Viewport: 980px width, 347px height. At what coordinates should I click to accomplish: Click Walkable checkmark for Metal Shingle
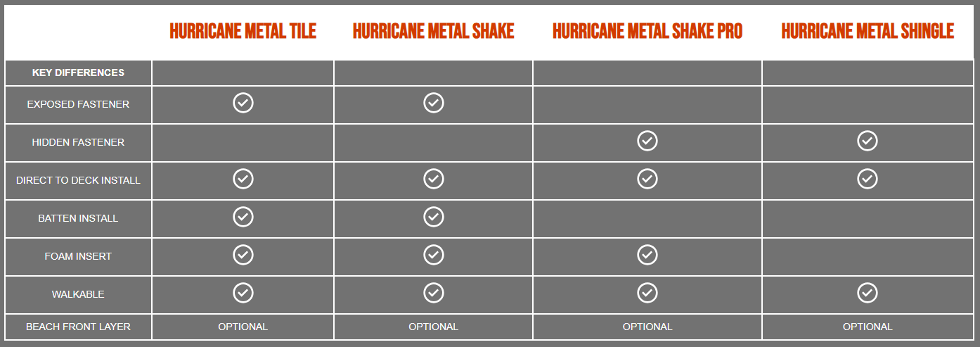868,293
